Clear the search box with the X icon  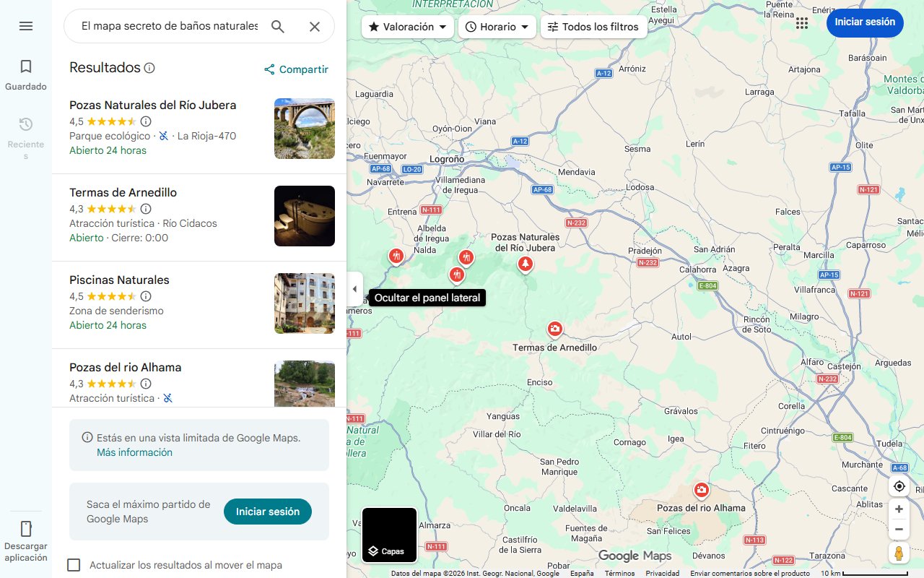315,26
